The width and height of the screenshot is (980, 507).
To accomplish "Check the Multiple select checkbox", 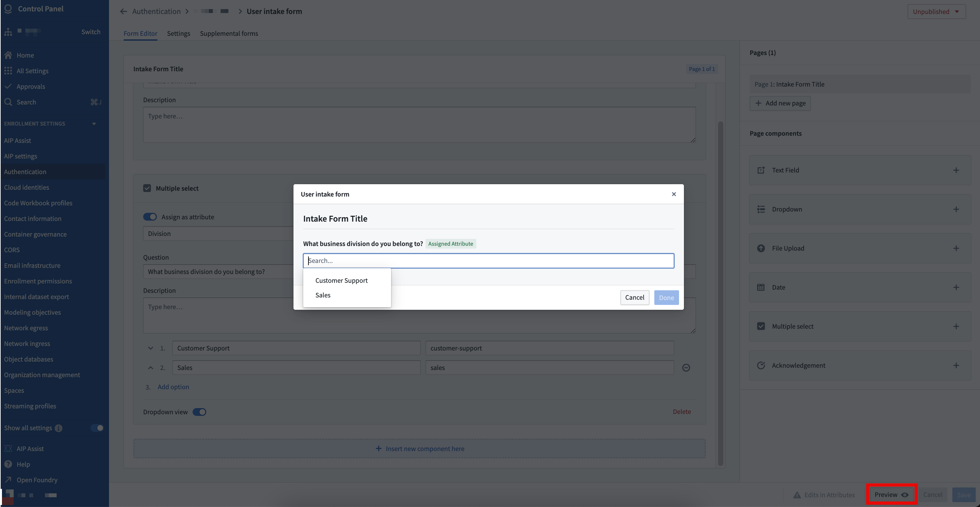I will 147,188.
